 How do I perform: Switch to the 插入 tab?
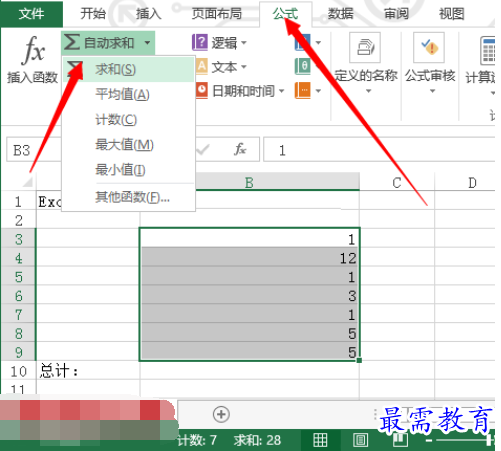149,14
